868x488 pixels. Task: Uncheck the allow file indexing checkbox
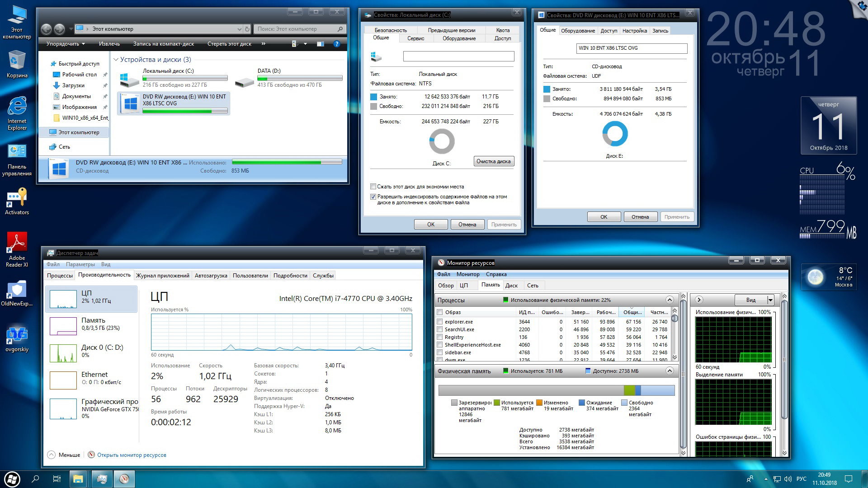[373, 197]
